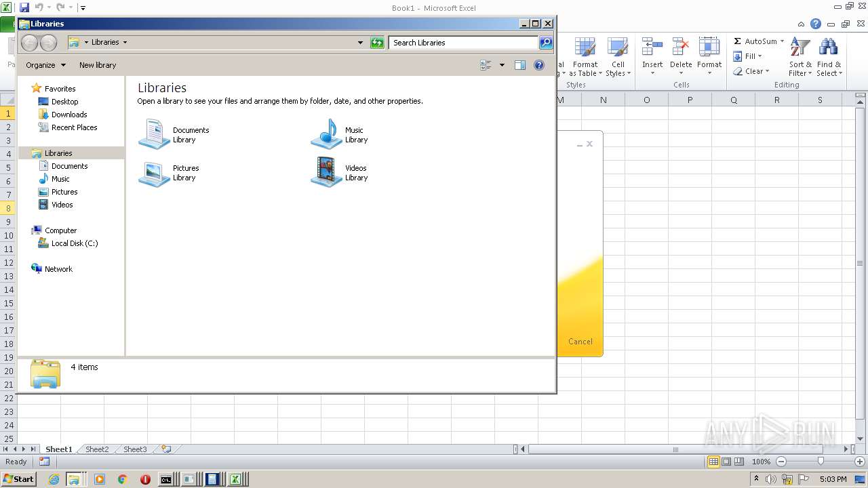Viewport: 868px width, 488px height.
Task: Click macro recording icon in status bar
Action: (44, 462)
